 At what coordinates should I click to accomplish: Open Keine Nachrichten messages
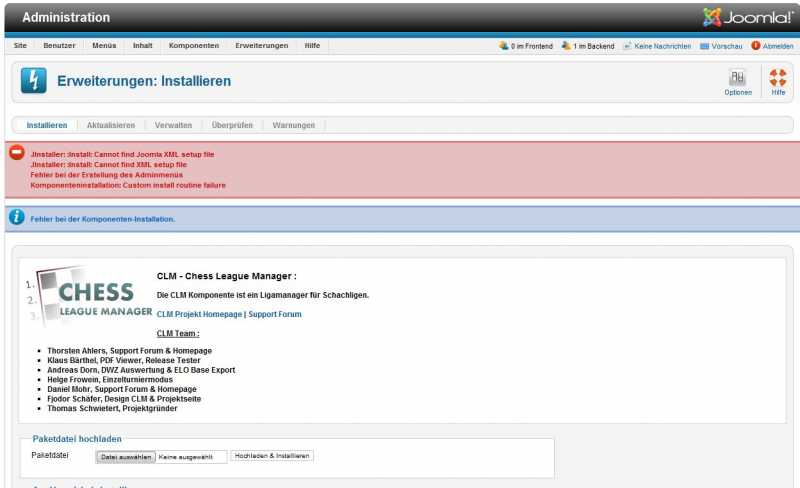click(x=657, y=46)
